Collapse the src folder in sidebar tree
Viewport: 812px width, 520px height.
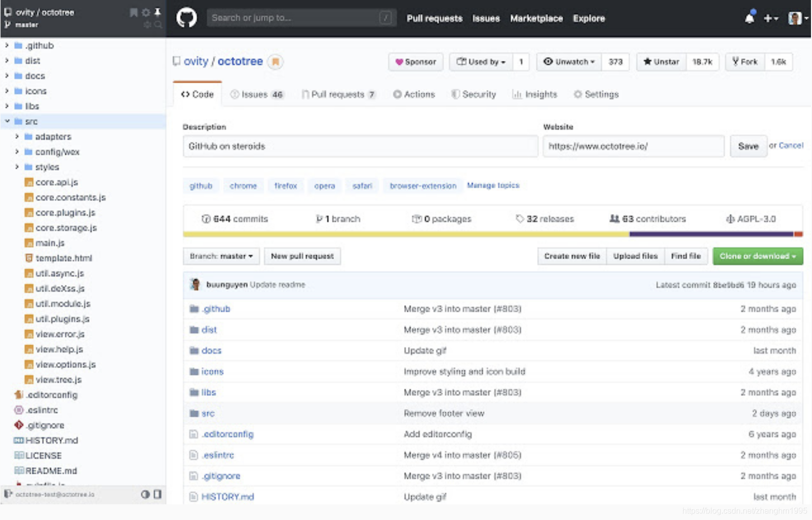tap(7, 122)
